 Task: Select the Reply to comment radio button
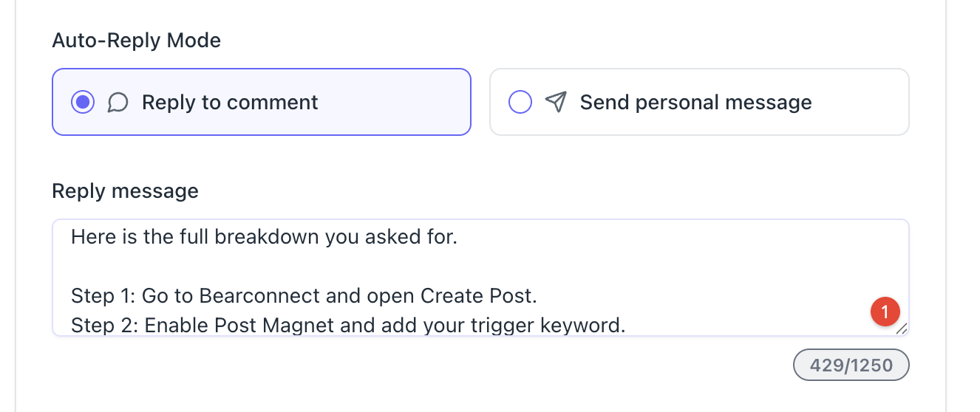(x=83, y=102)
